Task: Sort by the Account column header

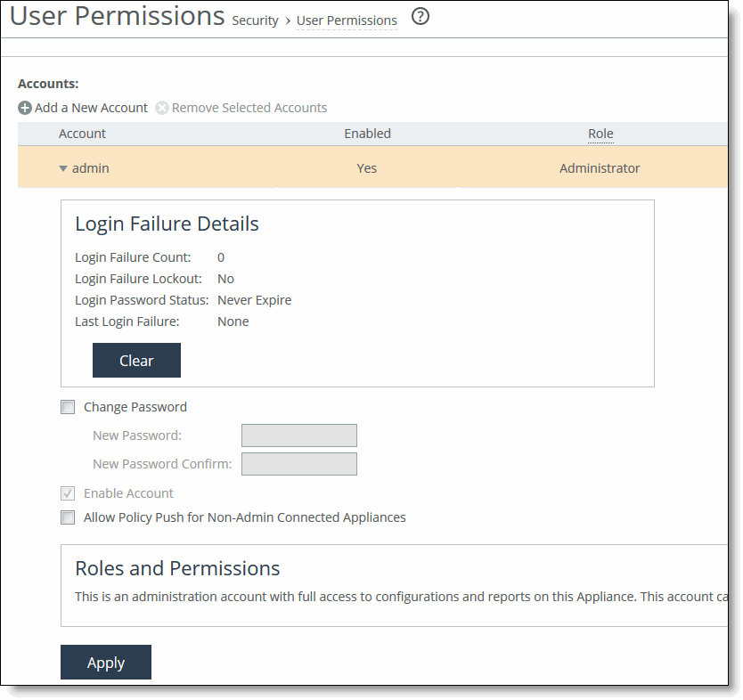Action: coord(82,134)
